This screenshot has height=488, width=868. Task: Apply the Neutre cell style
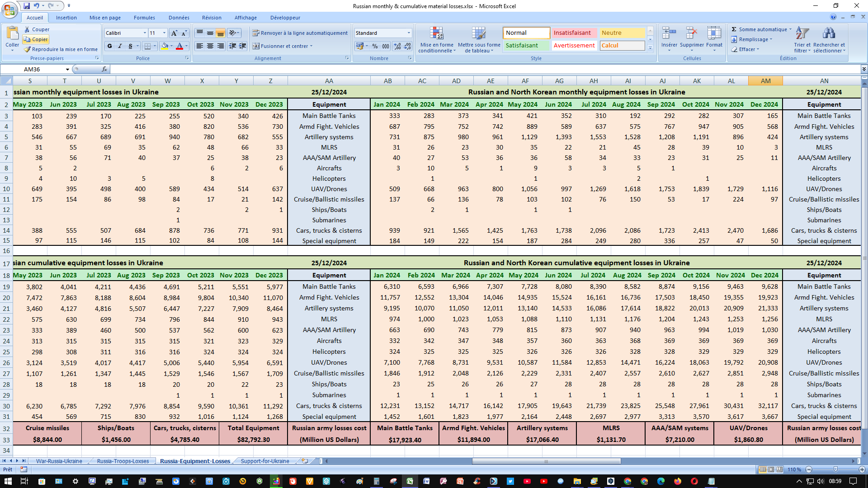point(622,33)
